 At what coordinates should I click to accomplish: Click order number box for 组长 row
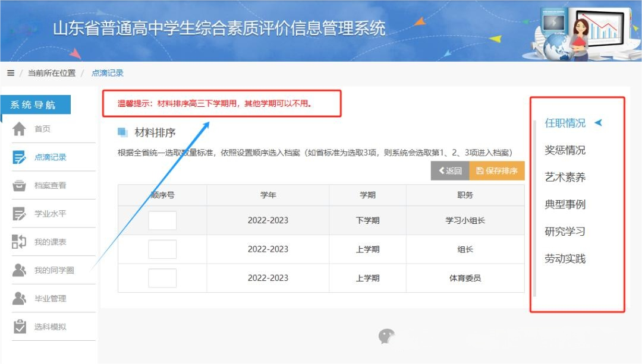coord(162,249)
